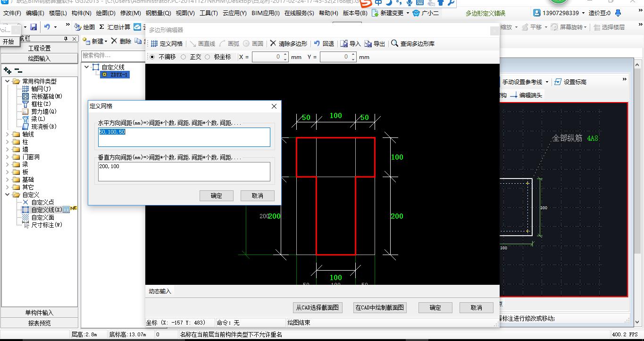Click the Delete (删除) X icon
This screenshot has height=341, width=644.
pos(114,41)
